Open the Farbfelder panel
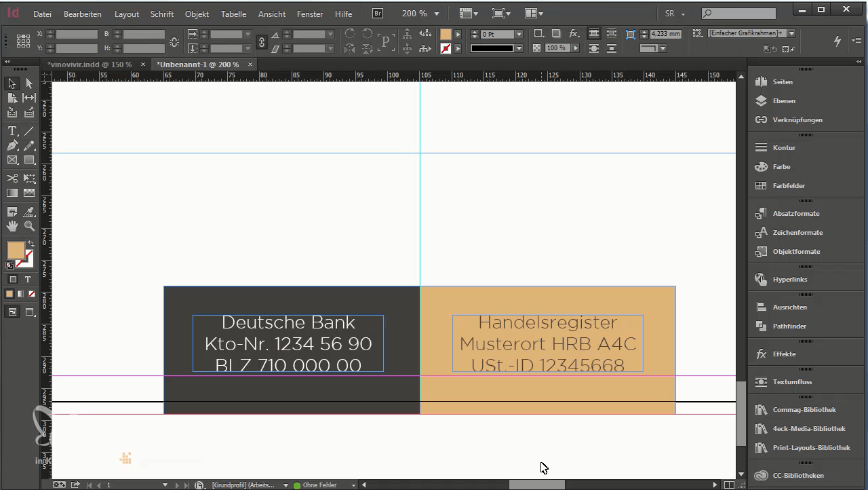Image resolution: width=868 pixels, height=490 pixels. click(789, 185)
